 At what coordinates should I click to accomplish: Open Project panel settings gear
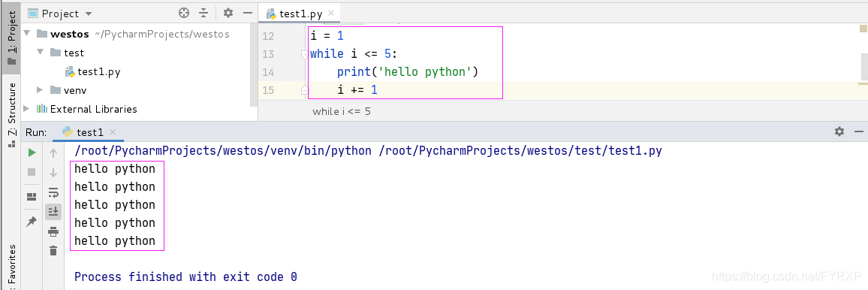[x=228, y=14]
